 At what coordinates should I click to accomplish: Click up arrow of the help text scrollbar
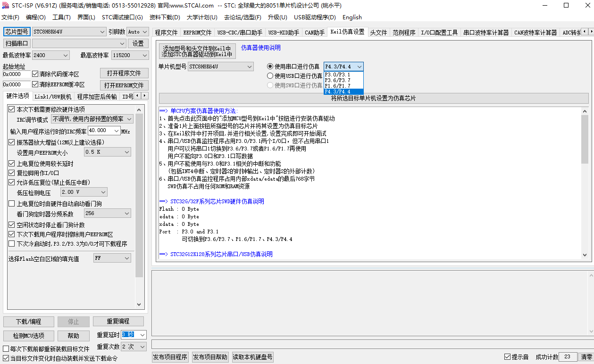pyautogui.click(x=585, y=111)
